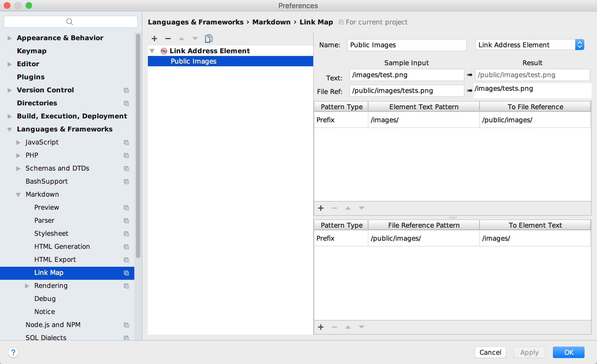Viewport: 597px width, 364px height.
Task: Expand the JavaScript settings node
Action: [18, 142]
